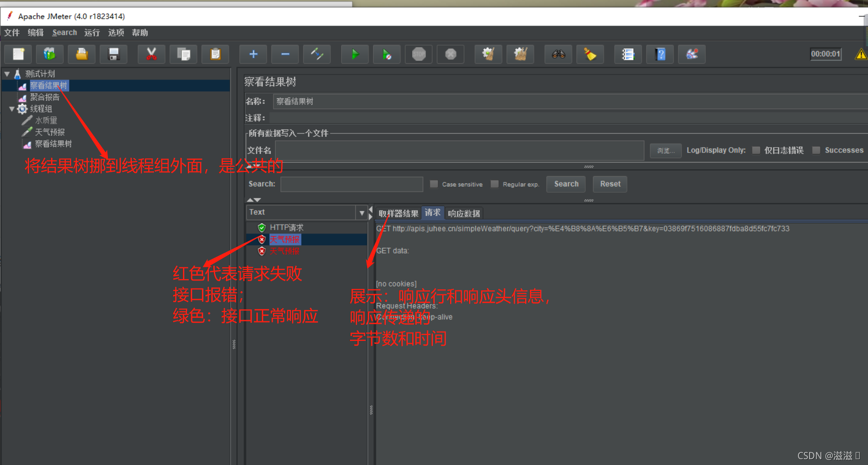Collapse all nodes with the minus icon
The image size is (868, 465).
[285, 54]
